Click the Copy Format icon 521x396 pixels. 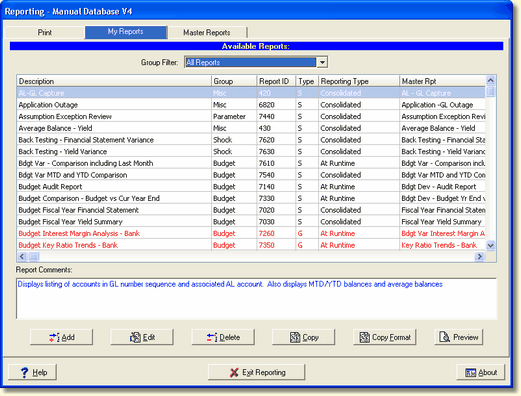[364, 337]
